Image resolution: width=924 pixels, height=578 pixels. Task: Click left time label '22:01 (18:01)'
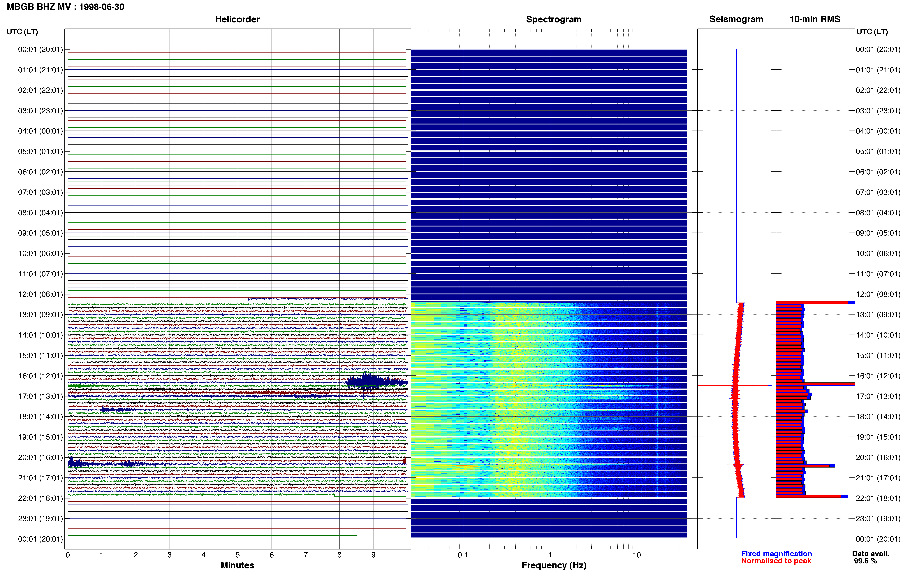[x=41, y=498]
